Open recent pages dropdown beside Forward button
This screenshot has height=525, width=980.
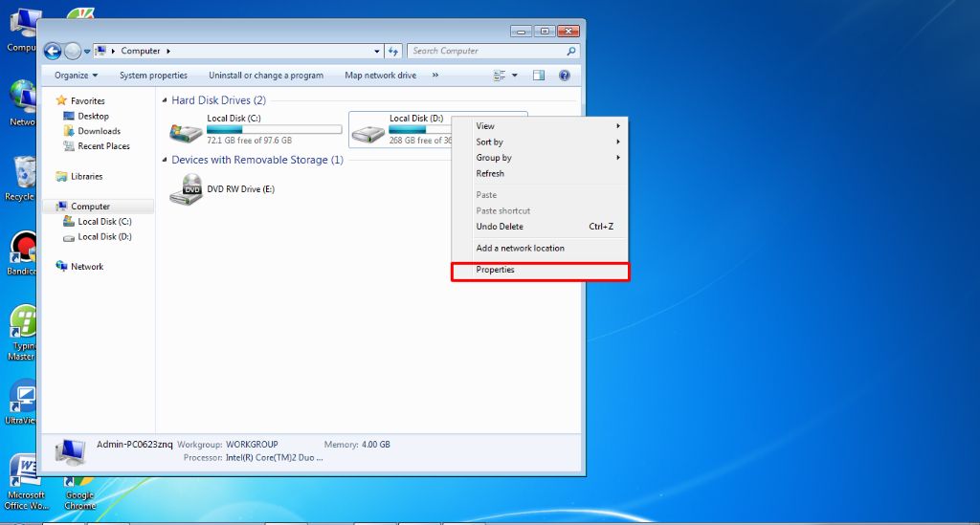click(87, 52)
